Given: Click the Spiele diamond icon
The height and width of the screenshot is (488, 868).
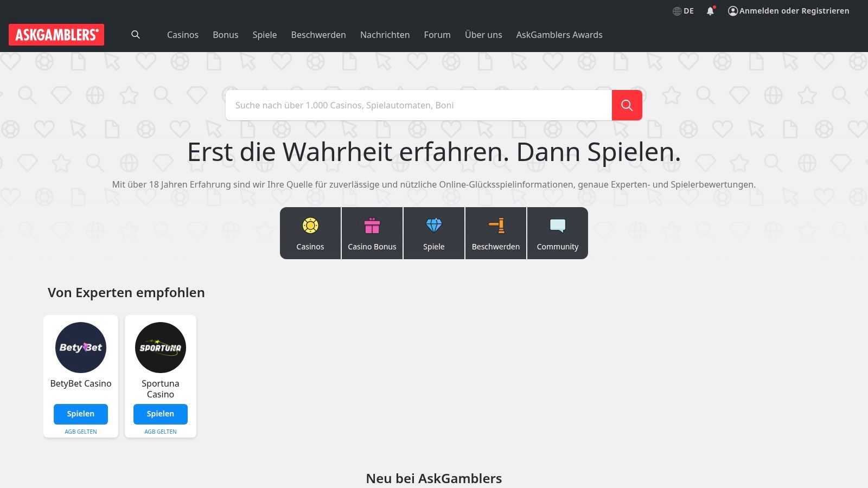Looking at the screenshot, I should (433, 233).
